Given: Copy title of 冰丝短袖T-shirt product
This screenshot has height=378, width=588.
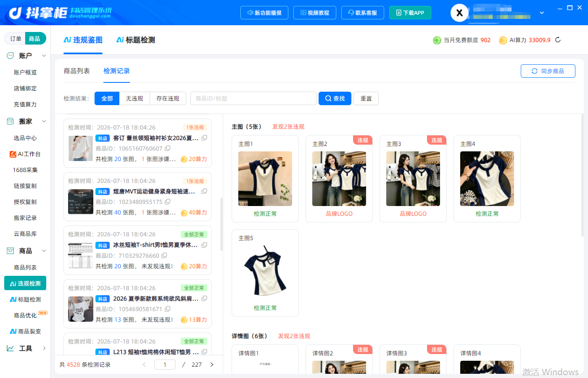Looking at the screenshot, I should [204, 245].
